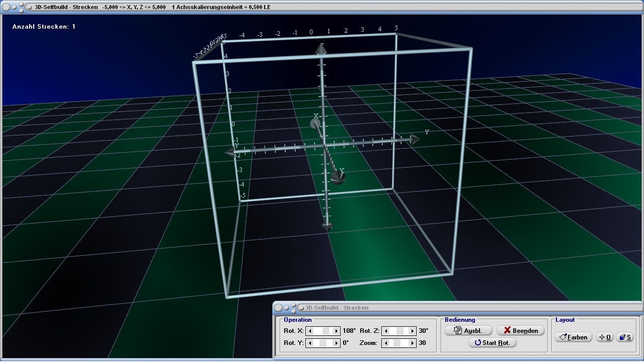
Task: Click the 'Layout' group label
Action: 565,320
